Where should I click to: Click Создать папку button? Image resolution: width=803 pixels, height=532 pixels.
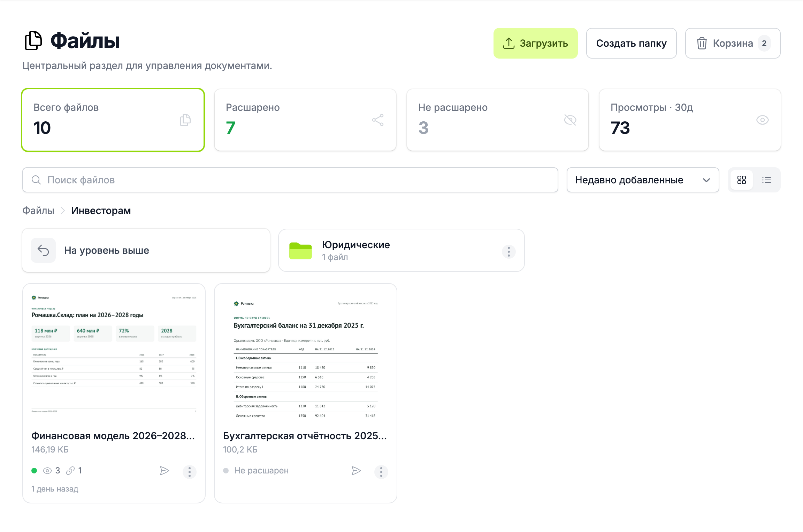pyautogui.click(x=631, y=43)
